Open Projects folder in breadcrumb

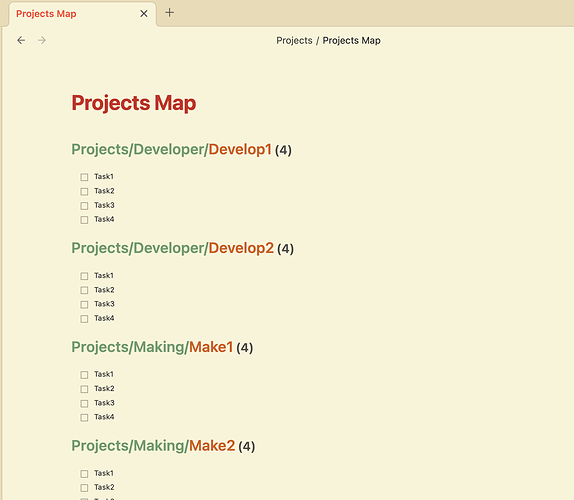[294, 41]
